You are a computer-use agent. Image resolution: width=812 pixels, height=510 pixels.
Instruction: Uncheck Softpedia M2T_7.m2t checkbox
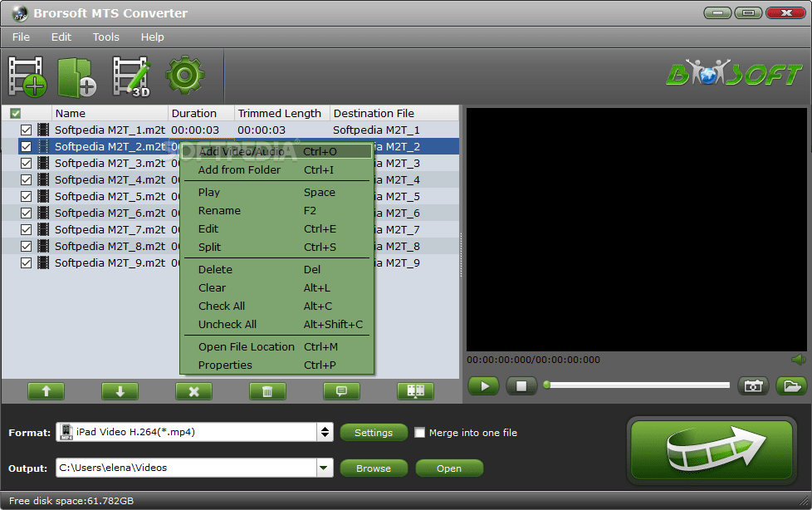[x=26, y=229]
